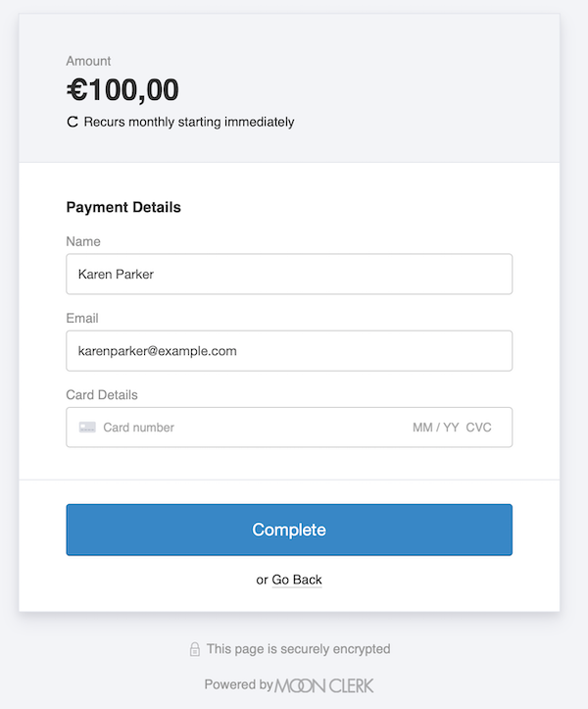
Task: Focus the Name input field
Action: coord(289,275)
